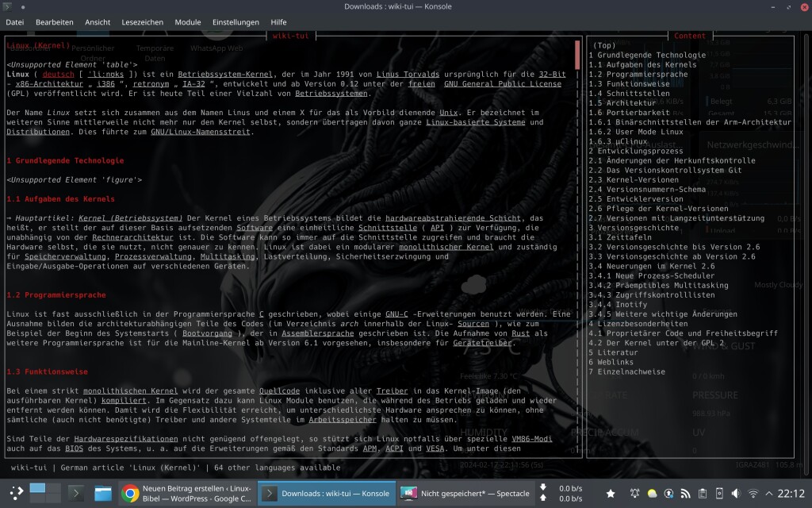Activate the Downloads wiki-tui Konsole taskbar entry
Screen dimensions: 812x508
[x=327, y=493]
